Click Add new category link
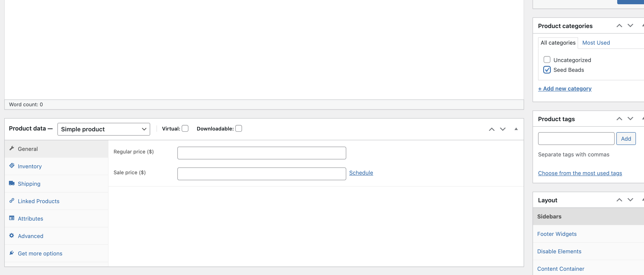The image size is (644, 275). pyautogui.click(x=564, y=89)
